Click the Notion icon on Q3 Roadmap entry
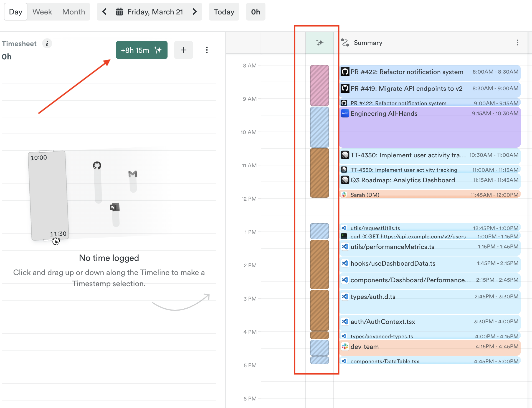Image resolution: width=532 pixels, height=408 pixels. click(345, 180)
